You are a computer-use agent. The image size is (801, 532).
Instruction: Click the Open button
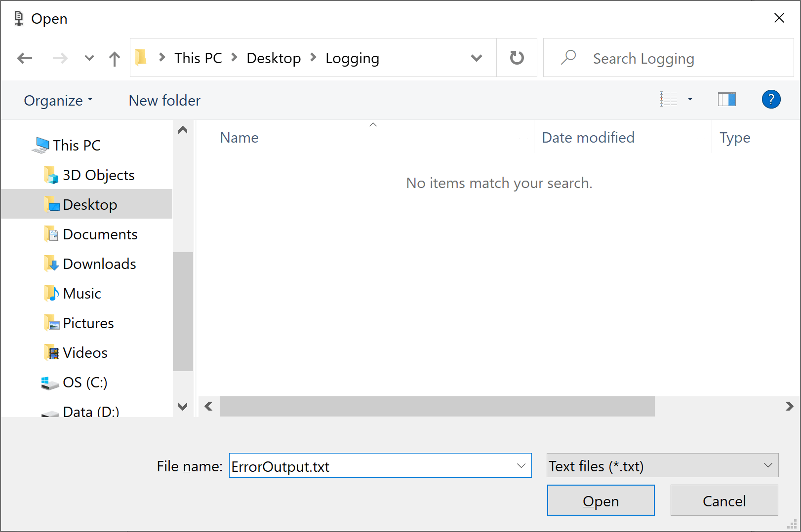point(601,500)
